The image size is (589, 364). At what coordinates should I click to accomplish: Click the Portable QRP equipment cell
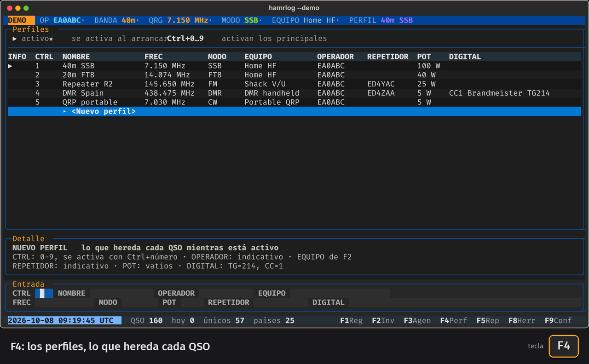click(x=272, y=102)
